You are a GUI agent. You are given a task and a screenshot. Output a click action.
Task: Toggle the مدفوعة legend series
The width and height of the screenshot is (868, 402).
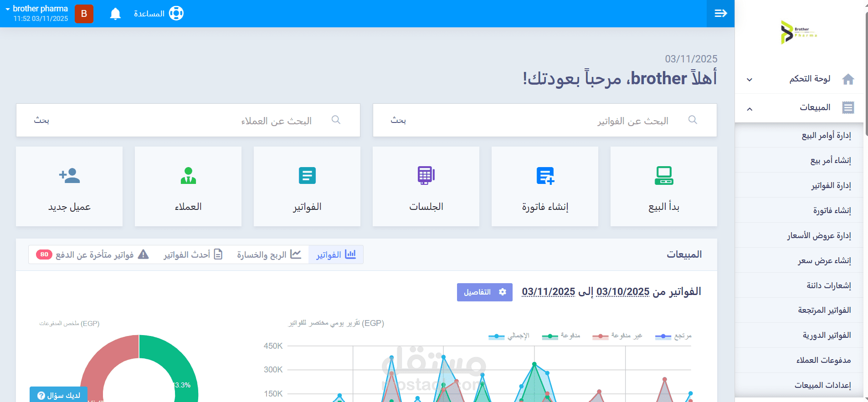tap(561, 336)
